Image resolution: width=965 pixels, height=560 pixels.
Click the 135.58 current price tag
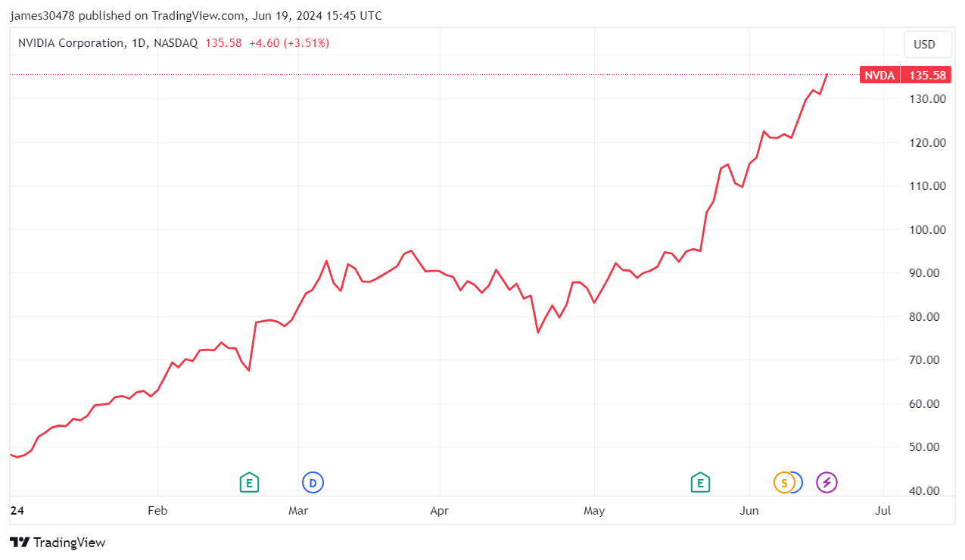[927, 75]
